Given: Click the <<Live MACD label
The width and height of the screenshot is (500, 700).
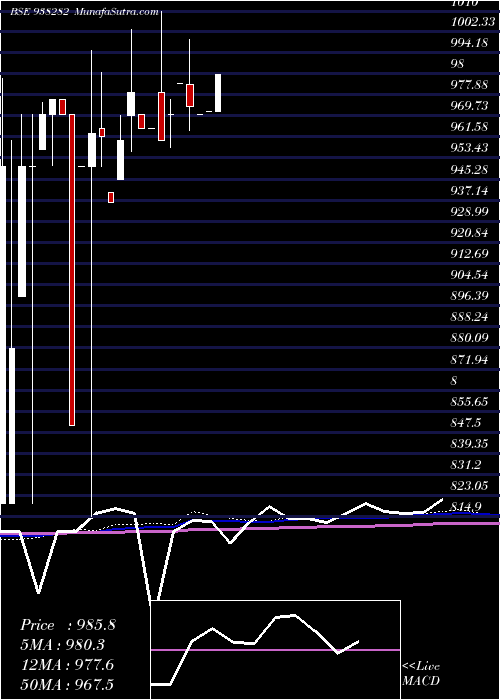Looking at the screenshot, I should [x=421, y=673].
